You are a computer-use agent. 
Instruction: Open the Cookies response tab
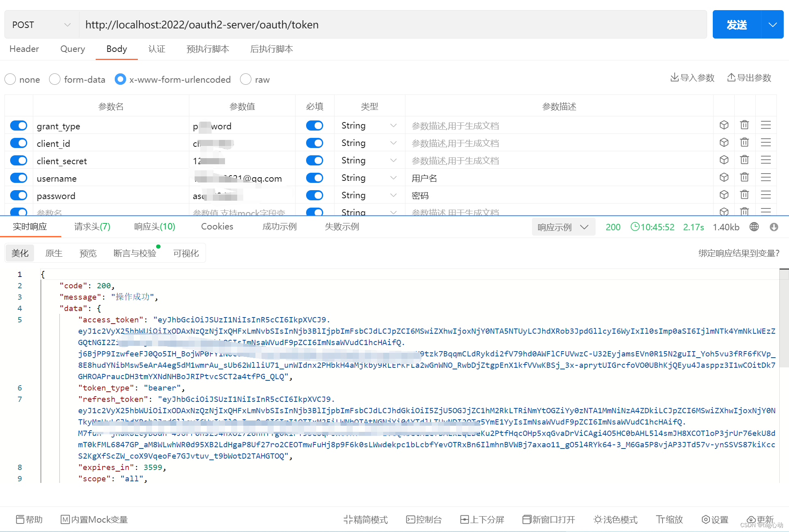point(217,227)
